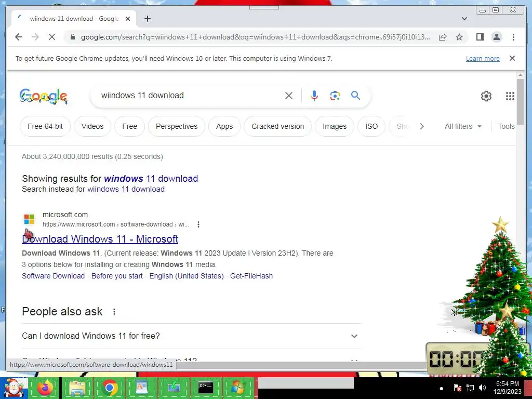Image resolution: width=532 pixels, height=399 pixels.
Task: Open the Action Center flag in the tray
Action: coord(457,388)
